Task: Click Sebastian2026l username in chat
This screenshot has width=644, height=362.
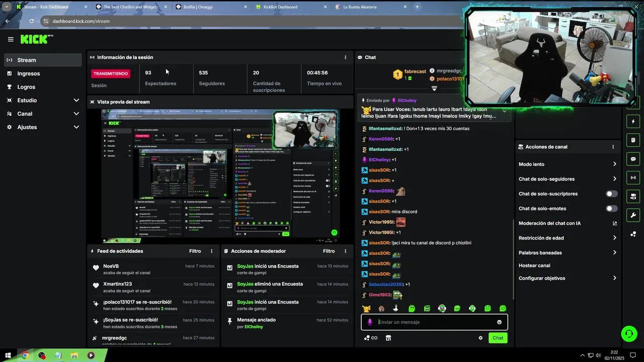Action: (x=385, y=284)
